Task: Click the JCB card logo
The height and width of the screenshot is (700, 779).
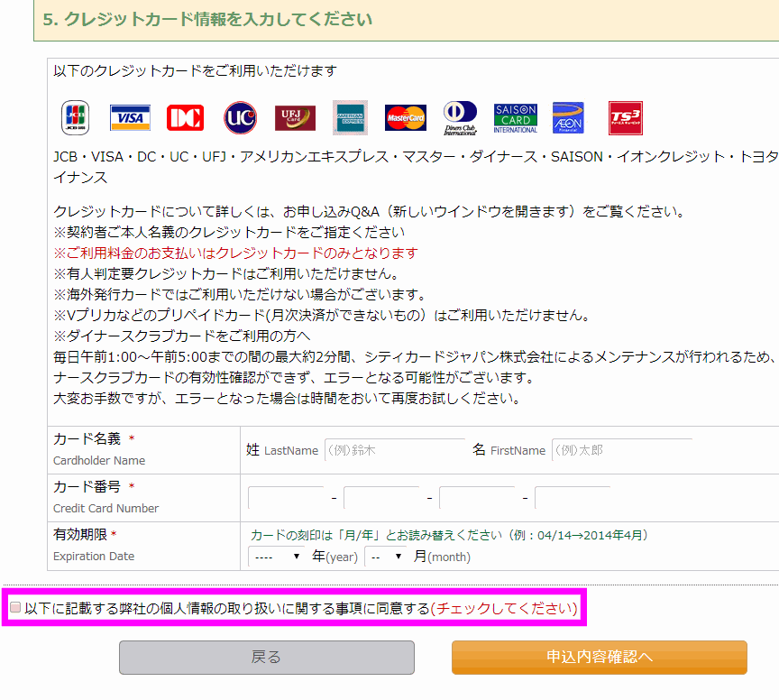Action: coord(75,118)
